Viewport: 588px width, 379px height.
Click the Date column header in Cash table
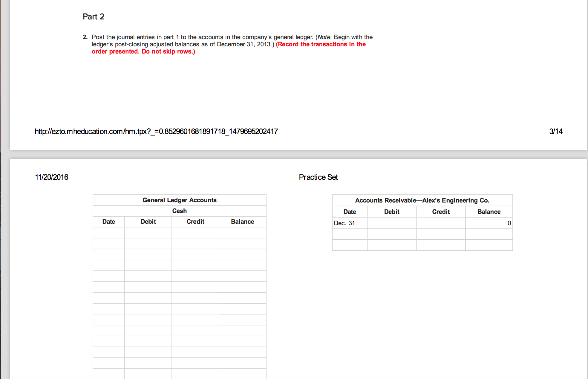click(x=108, y=222)
